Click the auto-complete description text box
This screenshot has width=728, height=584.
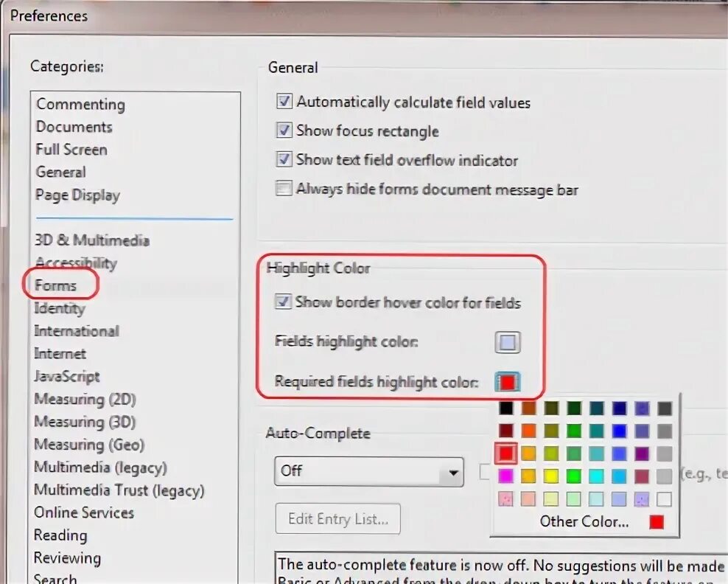(x=502, y=568)
